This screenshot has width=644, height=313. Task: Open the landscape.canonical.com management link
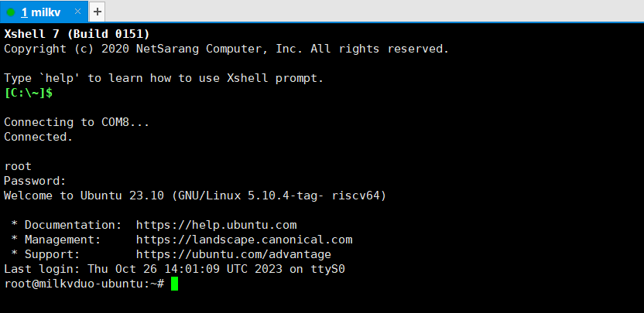click(x=245, y=240)
